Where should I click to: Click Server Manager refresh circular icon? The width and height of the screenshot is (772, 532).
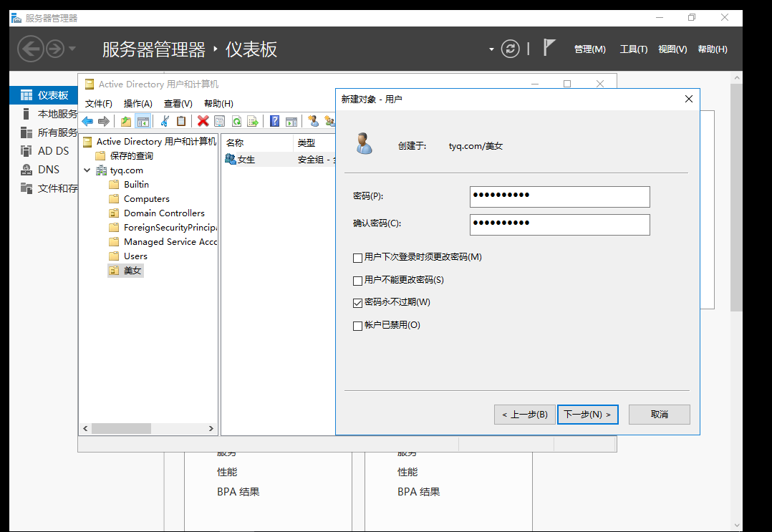pos(510,49)
